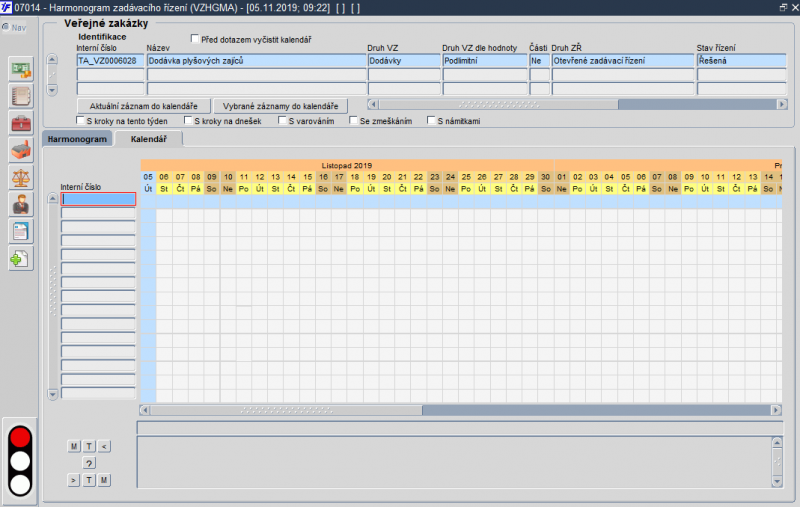Image resolution: width=800 pixels, height=507 pixels.
Task: Open the justice scales sidebar icon
Action: point(21,178)
